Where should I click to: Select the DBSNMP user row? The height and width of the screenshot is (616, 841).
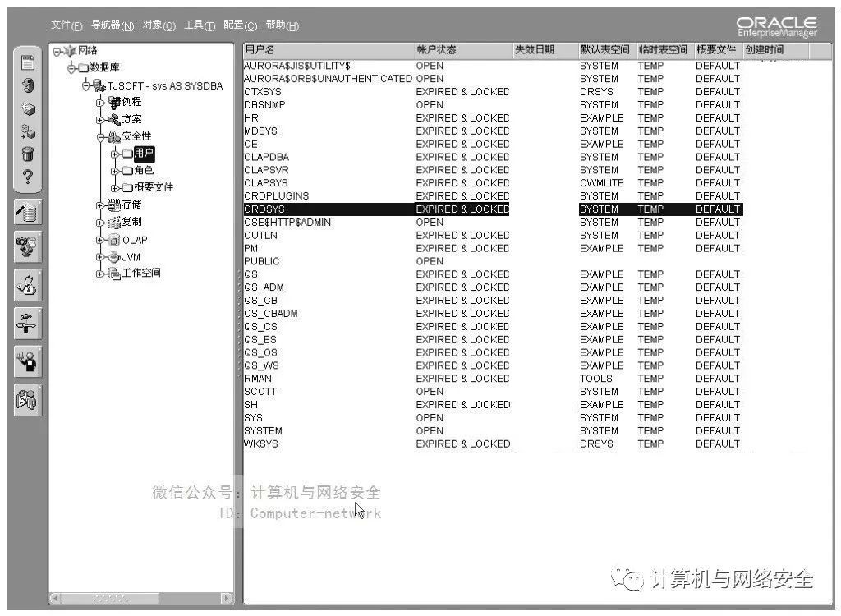[x=493, y=105]
